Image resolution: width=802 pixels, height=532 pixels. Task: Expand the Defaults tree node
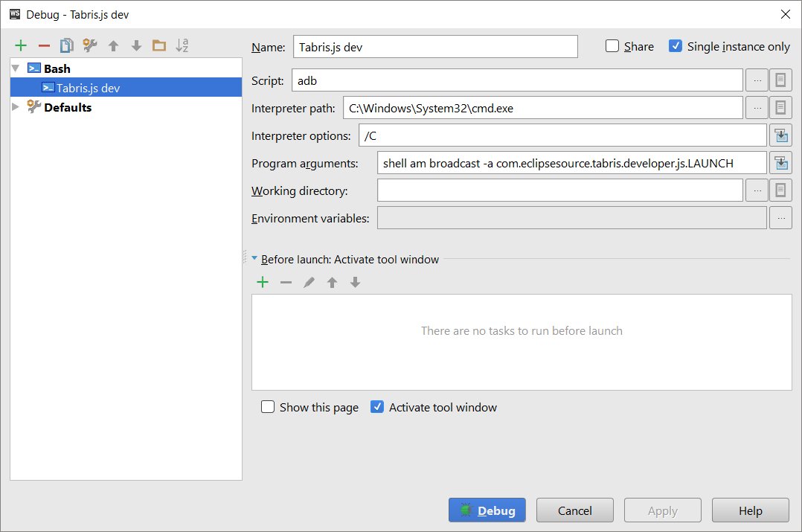[16, 107]
